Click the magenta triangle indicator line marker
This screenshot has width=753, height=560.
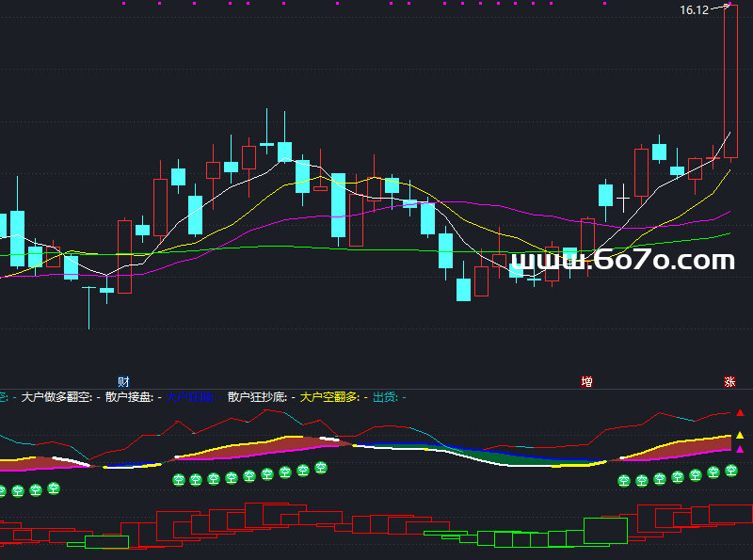[740, 450]
